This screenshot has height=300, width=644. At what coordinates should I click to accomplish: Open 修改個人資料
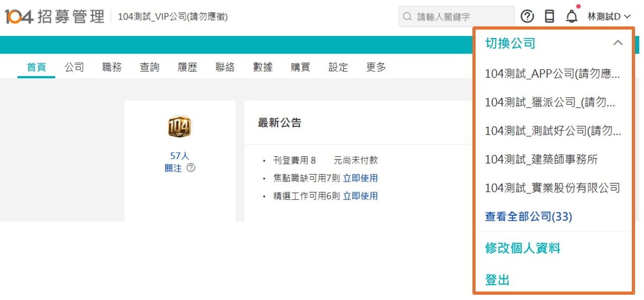[x=523, y=248]
